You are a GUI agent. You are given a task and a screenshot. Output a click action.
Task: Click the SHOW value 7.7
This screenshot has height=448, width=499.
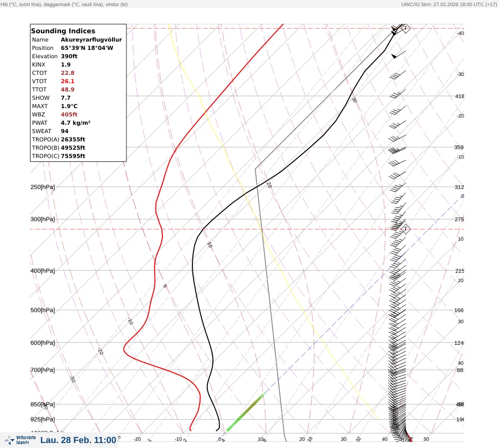click(x=65, y=98)
